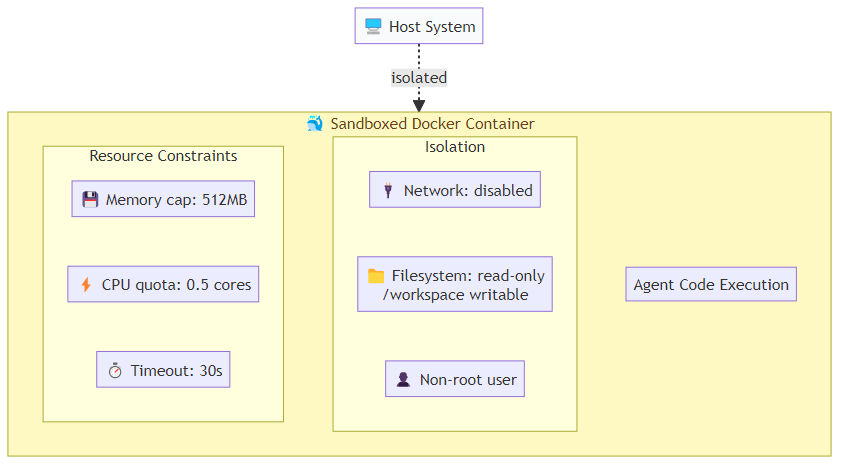Click the 'isolated' edge label
Screen dimensions: 847x468
(x=419, y=78)
